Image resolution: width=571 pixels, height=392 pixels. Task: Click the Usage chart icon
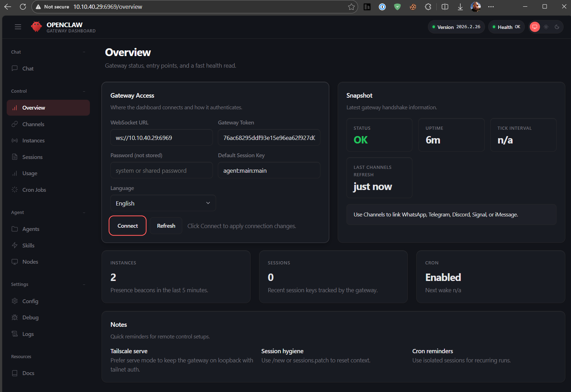coord(15,173)
